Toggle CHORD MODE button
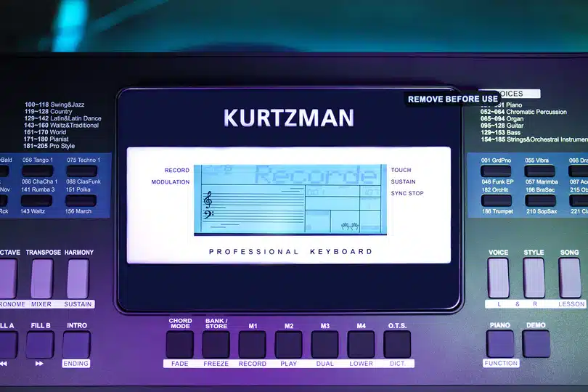The image size is (588, 392). [180, 344]
